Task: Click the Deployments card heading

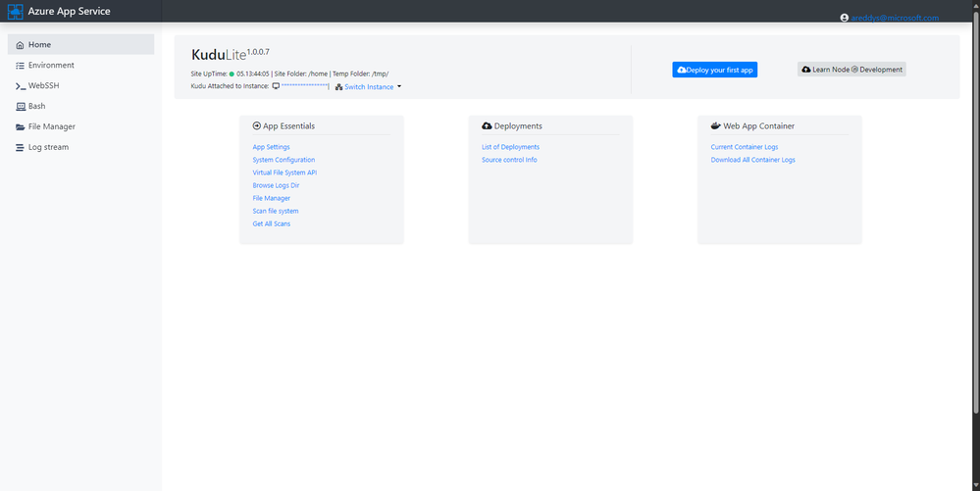Action: [x=518, y=125]
